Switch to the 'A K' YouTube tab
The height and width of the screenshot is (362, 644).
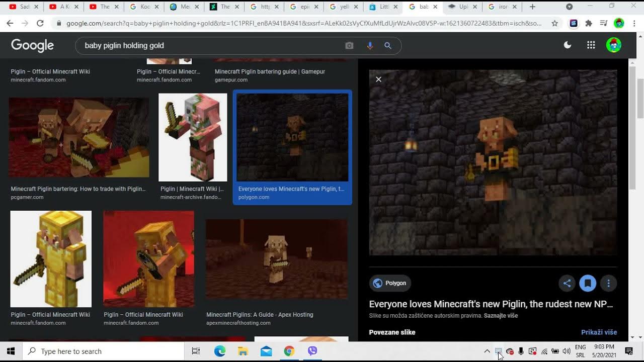(64, 7)
